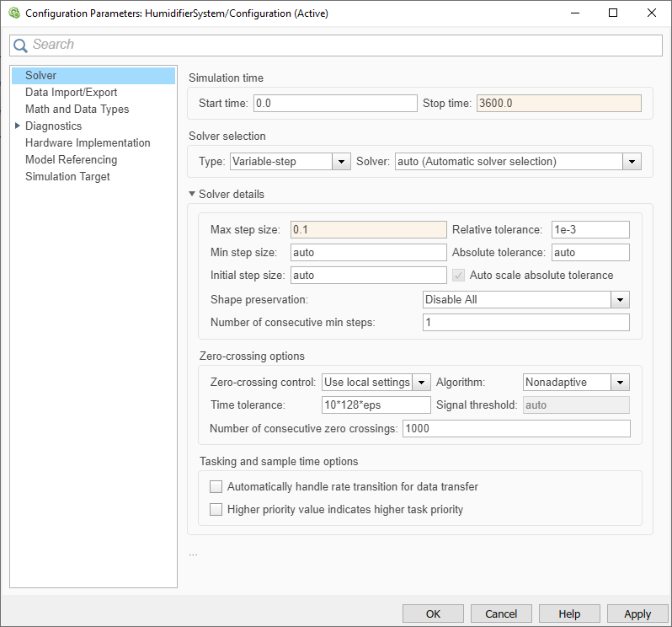Check higher priority value task priority option
This screenshot has height=627, width=672.
[x=216, y=509]
